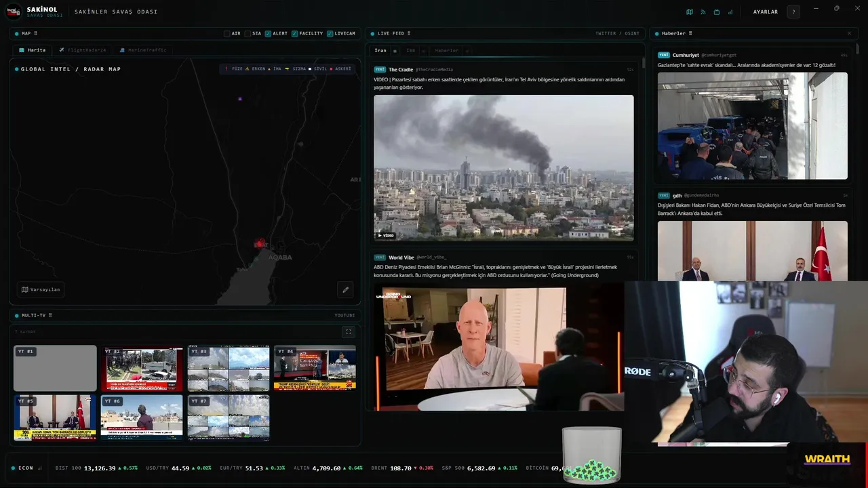Select the YT #6 video thumbnail
The image size is (868, 488).
(142, 418)
